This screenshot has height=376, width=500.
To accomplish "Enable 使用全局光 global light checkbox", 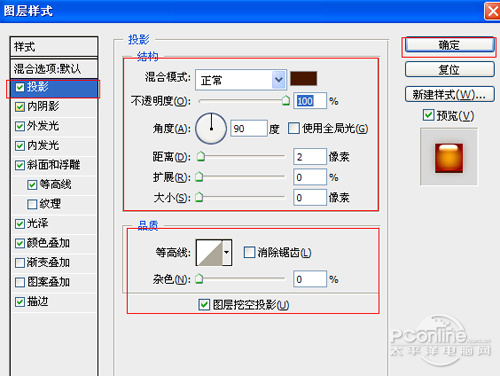I will pyautogui.click(x=293, y=128).
